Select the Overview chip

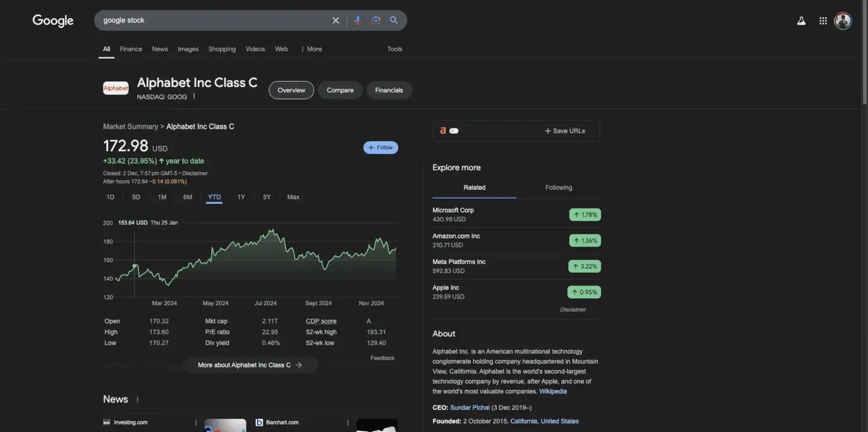point(291,90)
